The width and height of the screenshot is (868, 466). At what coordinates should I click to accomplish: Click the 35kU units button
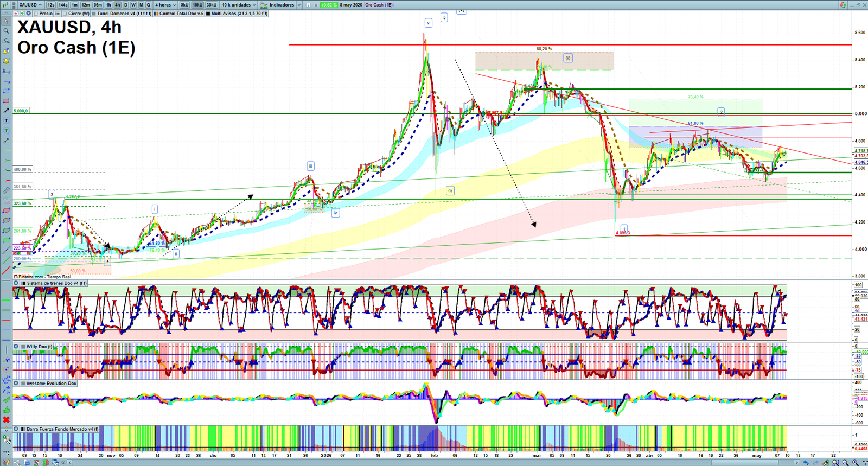pyautogui.click(x=212, y=5)
